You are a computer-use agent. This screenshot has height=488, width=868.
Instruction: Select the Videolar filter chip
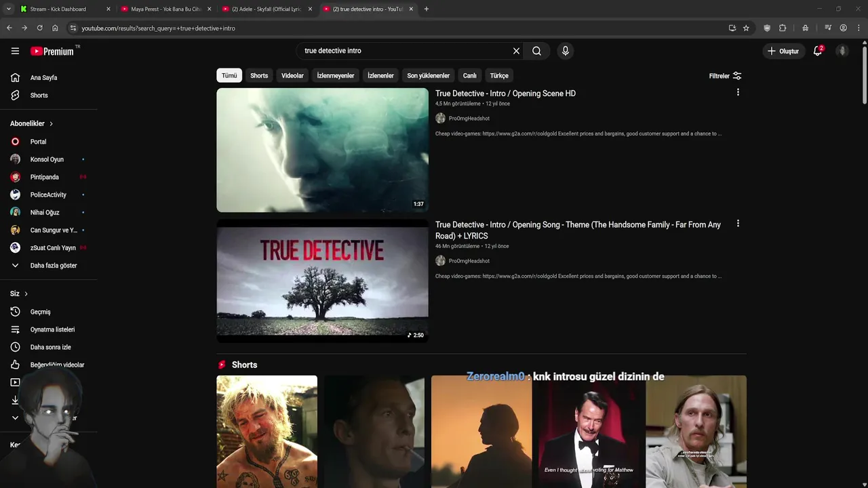292,75
